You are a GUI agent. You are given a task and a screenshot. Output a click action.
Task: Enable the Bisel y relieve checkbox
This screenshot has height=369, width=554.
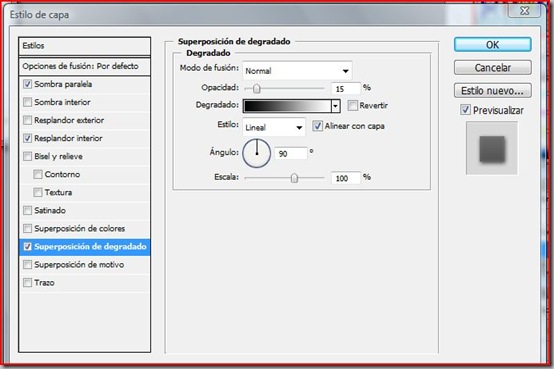pos(27,156)
